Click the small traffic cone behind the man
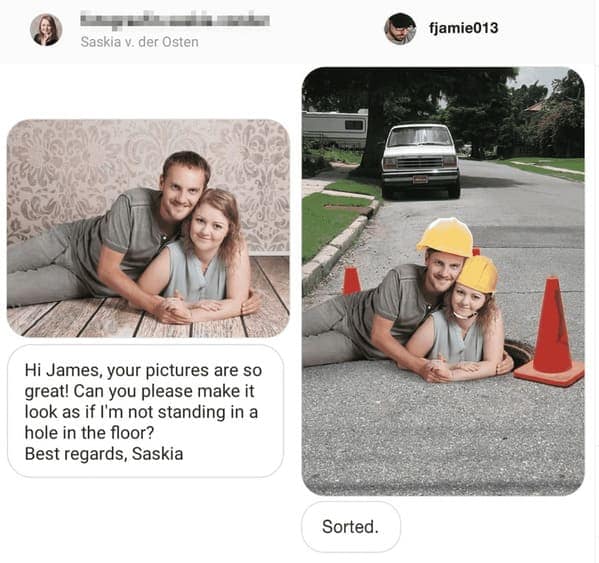This screenshot has height=563, width=599. point(351,281)
